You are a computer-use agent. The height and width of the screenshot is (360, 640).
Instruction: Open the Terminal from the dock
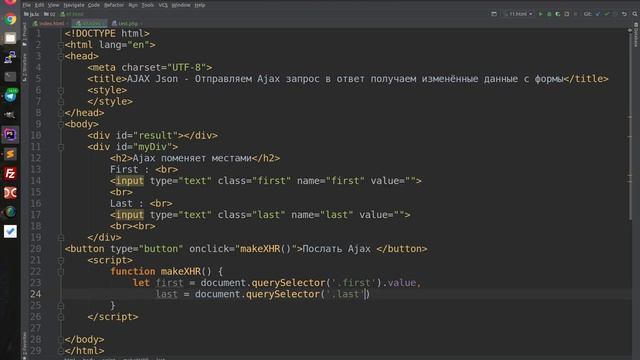click(10, 77)
